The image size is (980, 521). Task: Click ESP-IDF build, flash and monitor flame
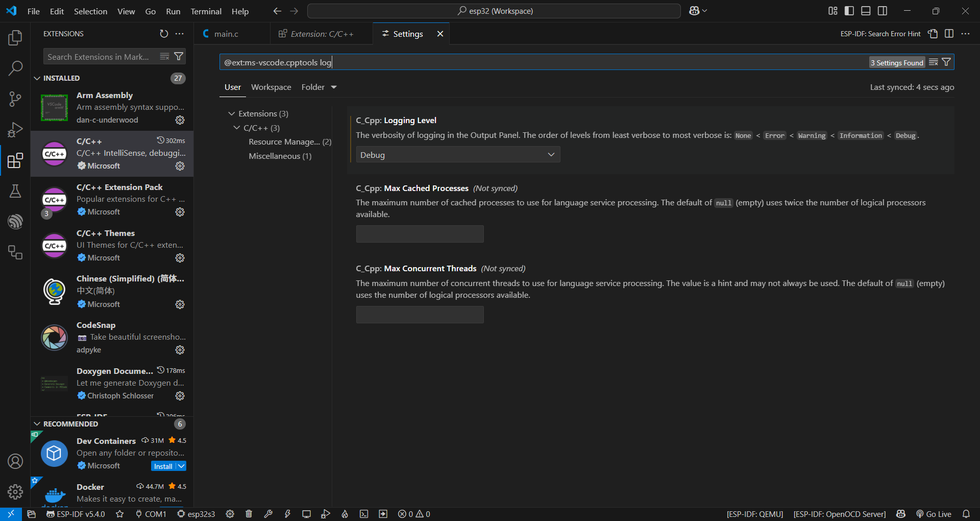[345, 514]
